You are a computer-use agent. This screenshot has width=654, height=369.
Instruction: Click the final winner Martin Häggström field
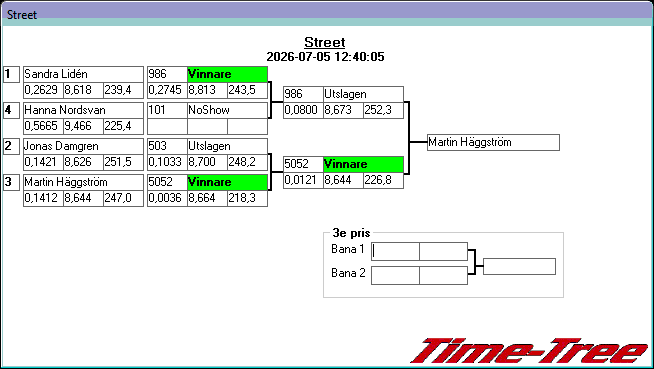493,143
